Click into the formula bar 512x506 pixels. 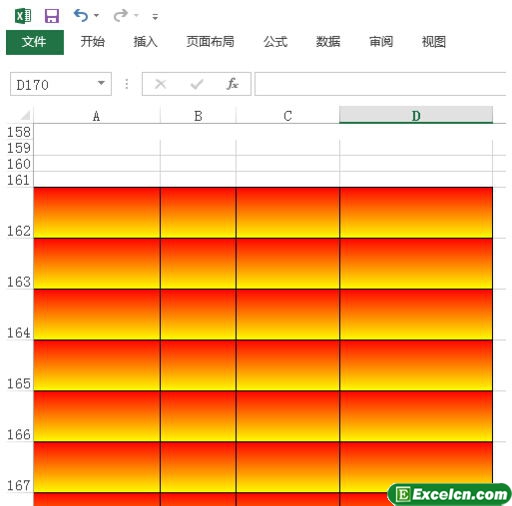[x=381, y=84]
